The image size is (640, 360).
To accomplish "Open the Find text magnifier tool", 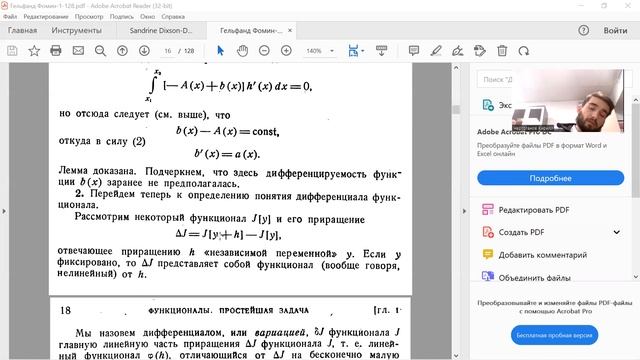I will tap(100, 51).
